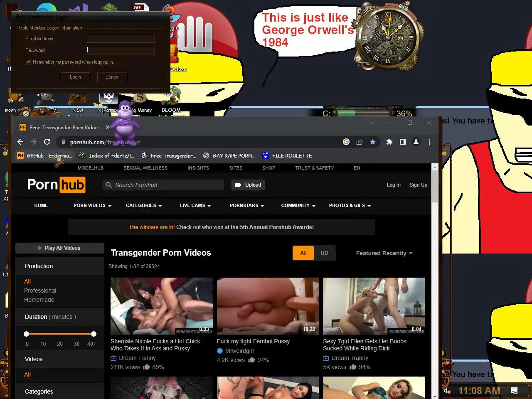Screen dimensions: 532x399
Task: Select SEXUAL WELLNESS in the top bar
Action: pyautogui.click(x=145, y=168)
